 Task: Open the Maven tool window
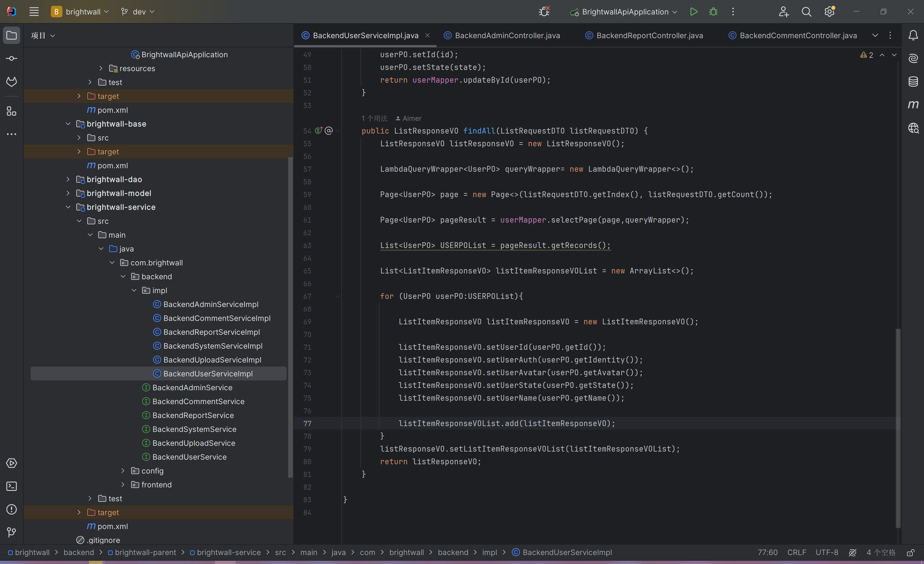(x=913, y=104)
